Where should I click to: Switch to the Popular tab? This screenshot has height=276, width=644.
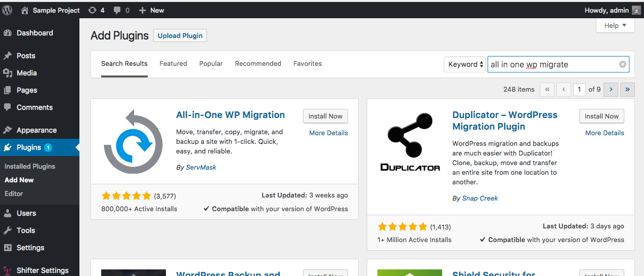click(x=211, y=64)
